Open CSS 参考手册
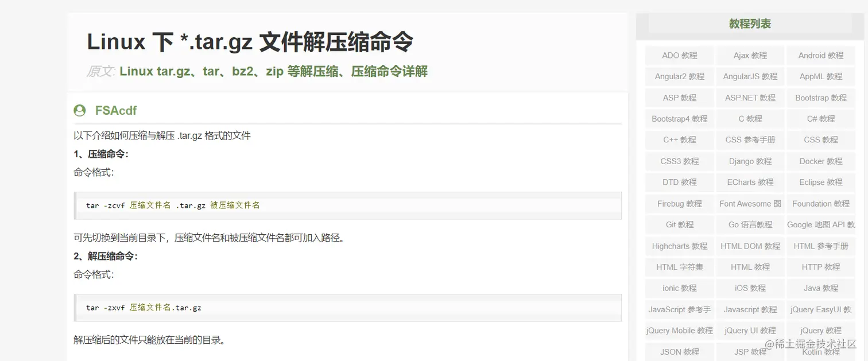The width and height of the screenshot is (868, 361). tap(750, 139)
